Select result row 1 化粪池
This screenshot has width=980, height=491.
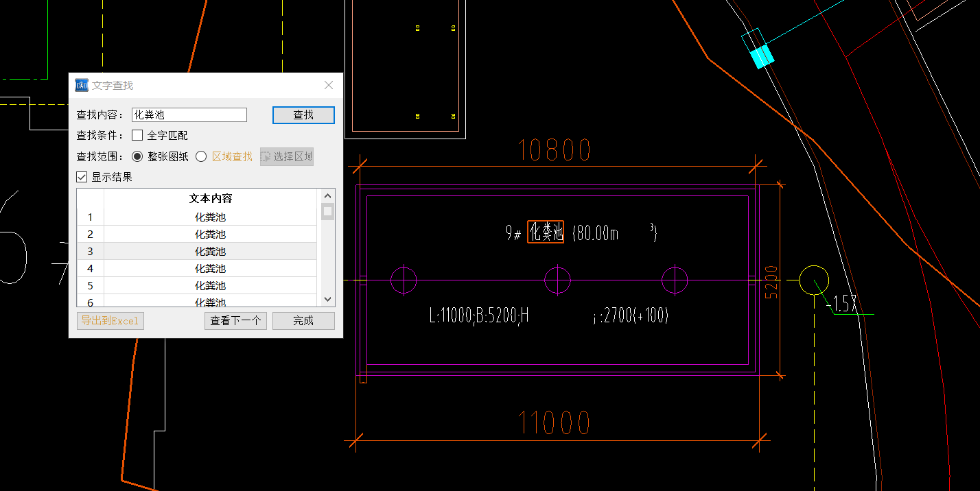(197, 217)
